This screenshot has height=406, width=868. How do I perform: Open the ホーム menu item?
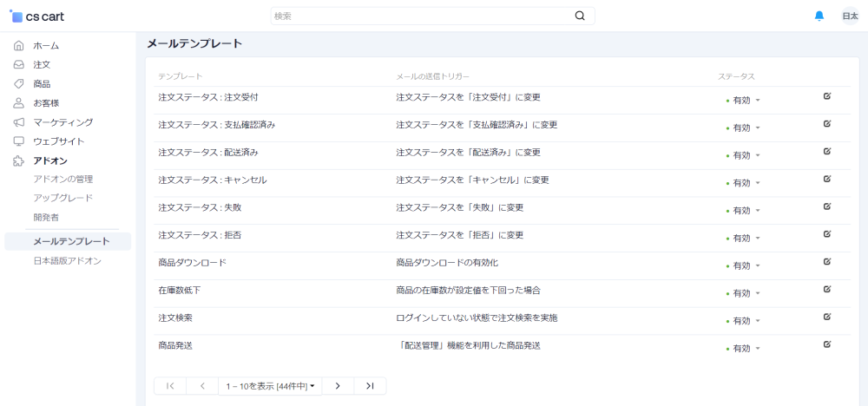tap(46, 45)
